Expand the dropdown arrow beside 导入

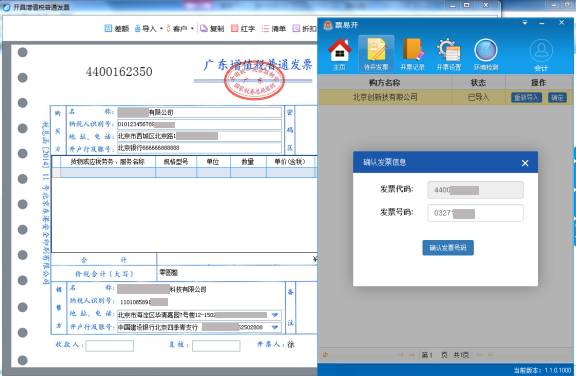[161, 28]
